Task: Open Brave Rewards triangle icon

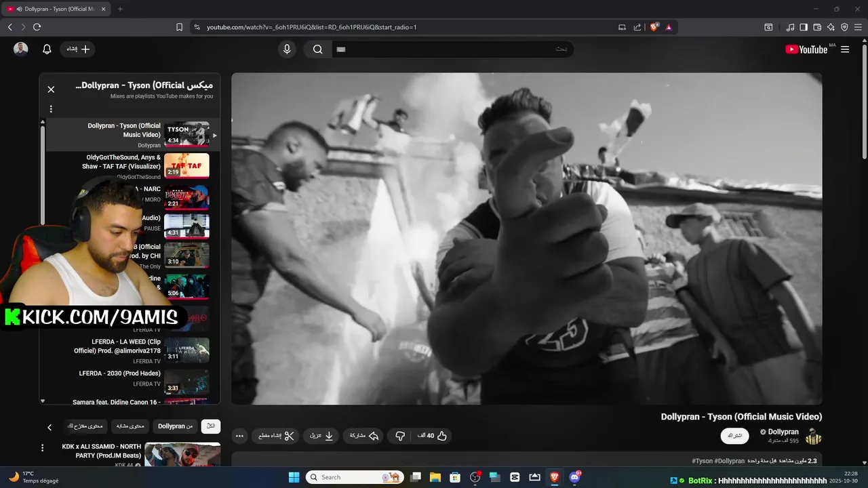Action: [x=669, y=27]
